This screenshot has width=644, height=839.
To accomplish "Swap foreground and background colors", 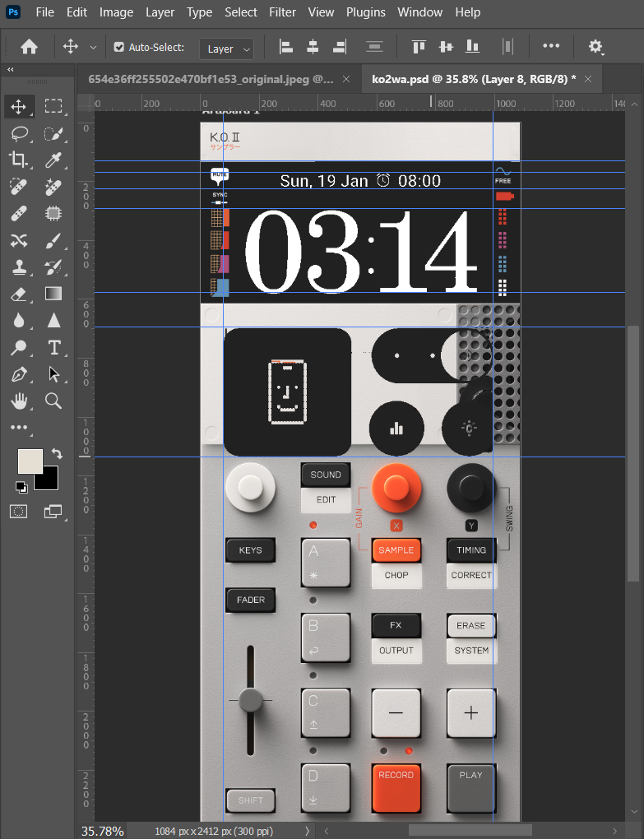I will pos(56,453).
